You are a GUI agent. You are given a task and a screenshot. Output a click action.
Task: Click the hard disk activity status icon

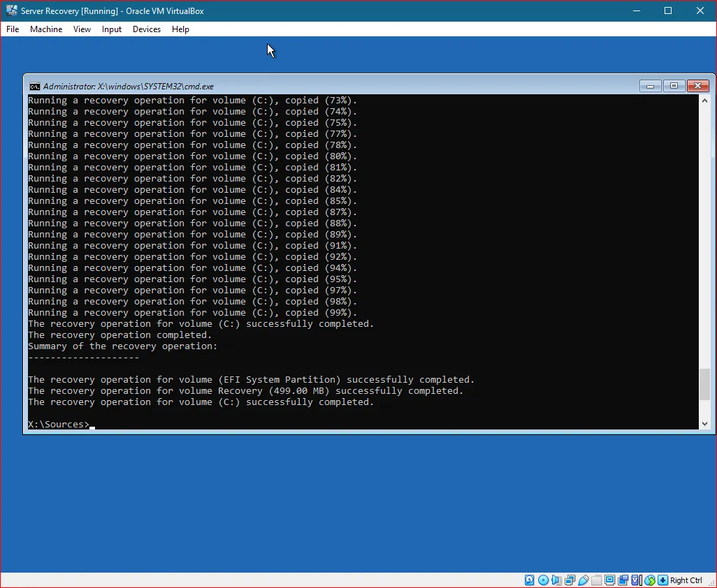(x=530, y=580)
